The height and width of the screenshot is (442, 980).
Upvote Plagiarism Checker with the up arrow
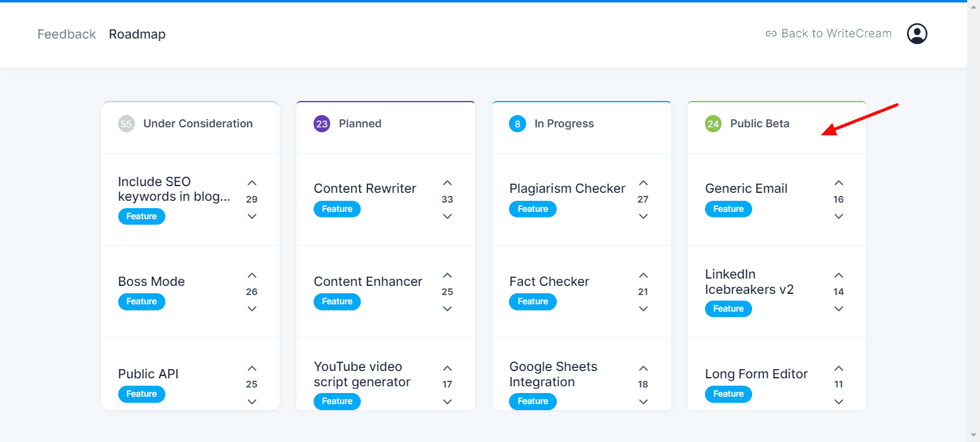643,183
